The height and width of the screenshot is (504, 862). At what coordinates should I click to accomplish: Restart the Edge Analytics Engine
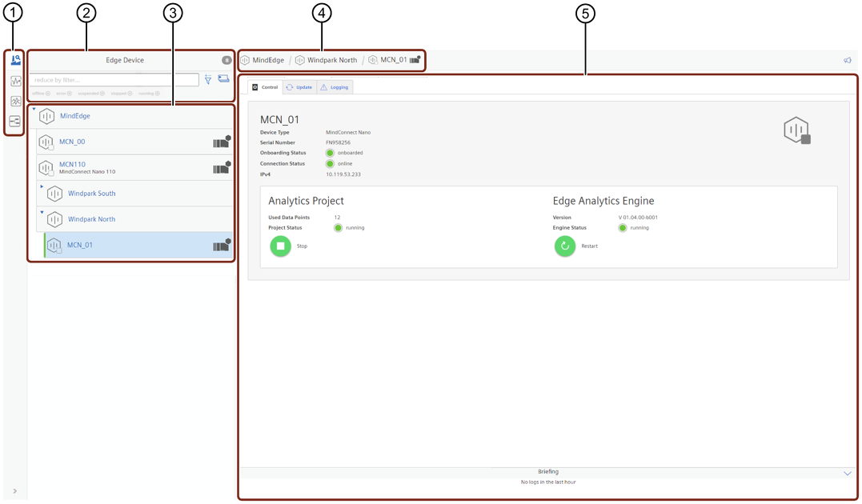point(564,246)
